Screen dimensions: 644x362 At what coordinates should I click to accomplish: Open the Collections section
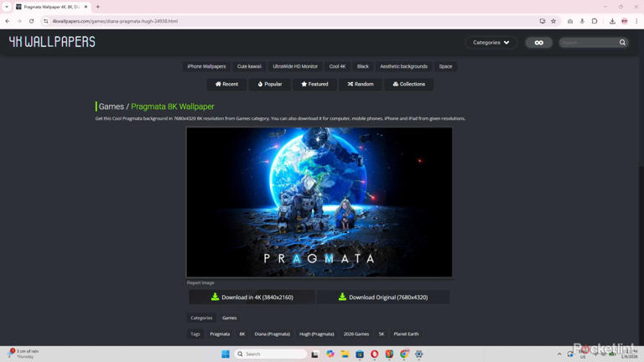coord(408,84)
